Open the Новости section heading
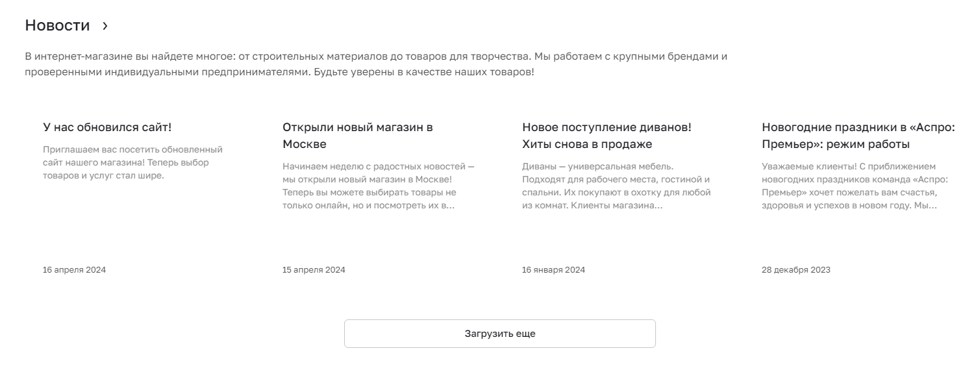 coord(57,26)
